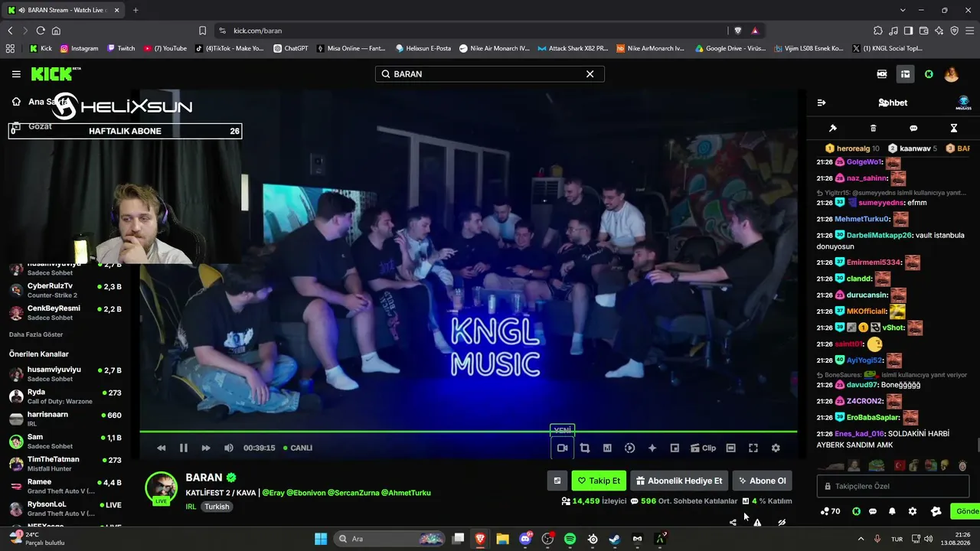The image size is (980, 551).
Task: Open the moderation hammer tool
Action: coord(833,128)
